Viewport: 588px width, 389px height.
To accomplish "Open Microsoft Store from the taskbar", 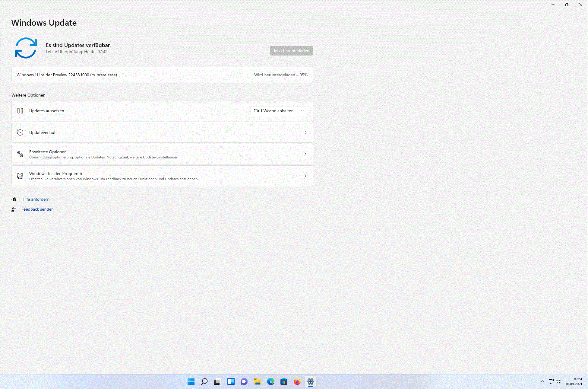I will coord(284,382).
